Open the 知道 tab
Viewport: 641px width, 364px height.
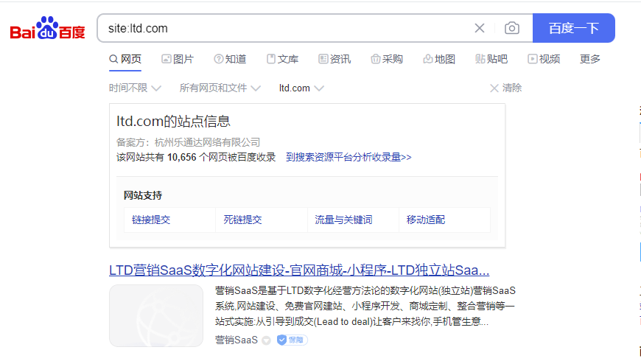(230, 59)
